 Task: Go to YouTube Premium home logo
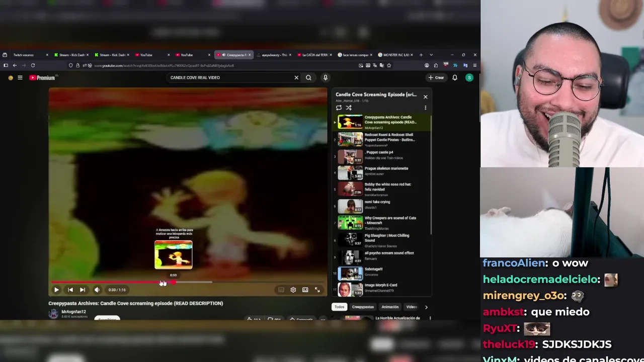pos(42,77)
